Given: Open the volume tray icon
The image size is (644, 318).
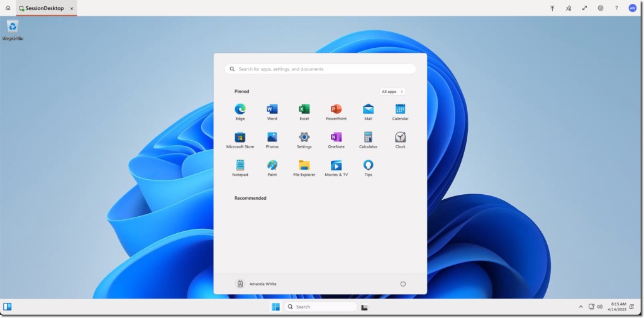Looking at the screenshot, I should tap(599, 307).
